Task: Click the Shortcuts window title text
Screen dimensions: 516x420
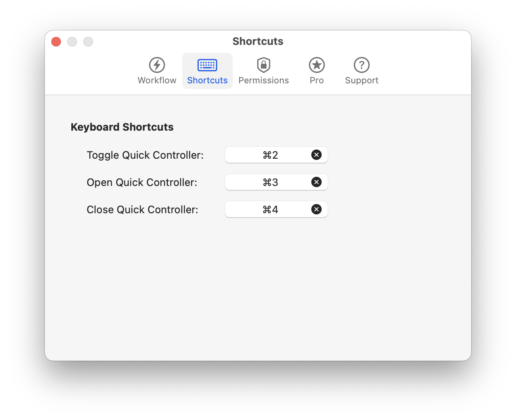Action: [258, 41]
